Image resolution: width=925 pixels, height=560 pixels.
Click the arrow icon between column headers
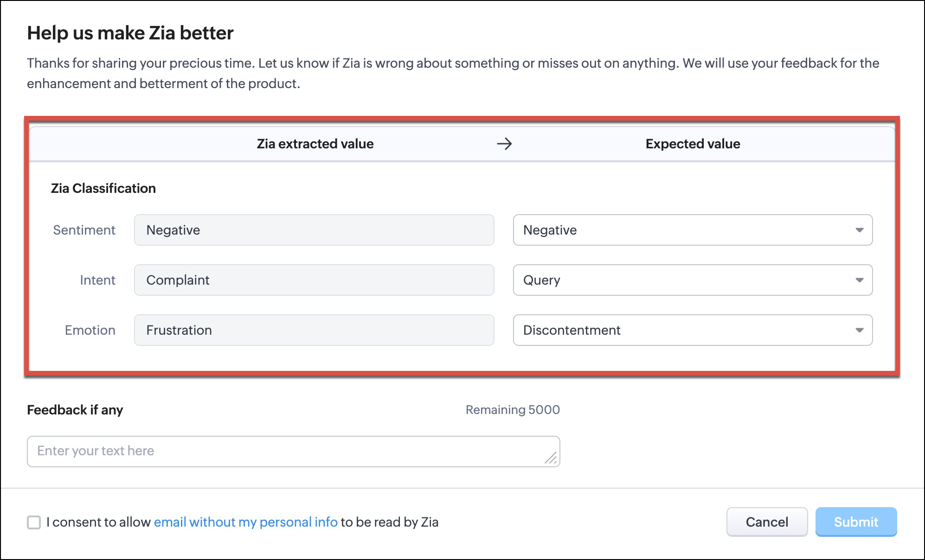pyautogui.click(x=504, y=144)
